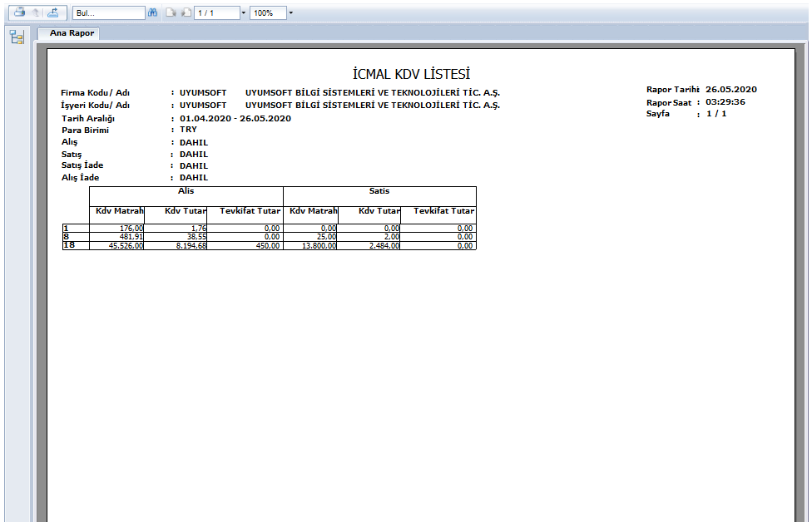Click the 100% zoom field

coord(267,13)
